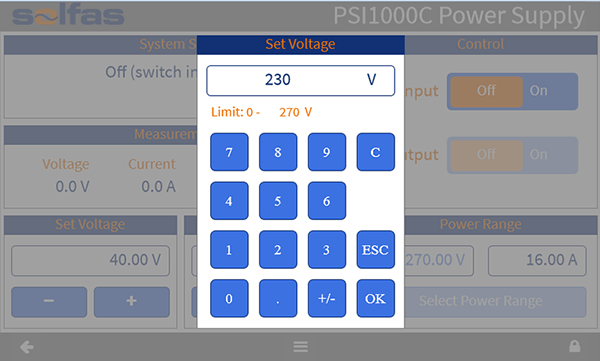Image resolution: width=600 pixels, height=361 pixels.
Task: Cancel the keypad with ESC
Action: [375, 250]
